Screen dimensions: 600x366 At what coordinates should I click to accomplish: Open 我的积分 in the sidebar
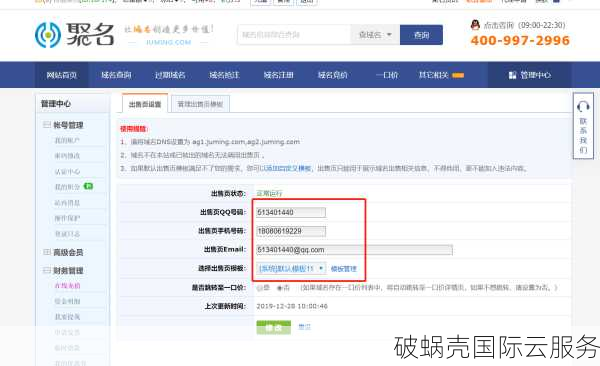pos(67,187)
